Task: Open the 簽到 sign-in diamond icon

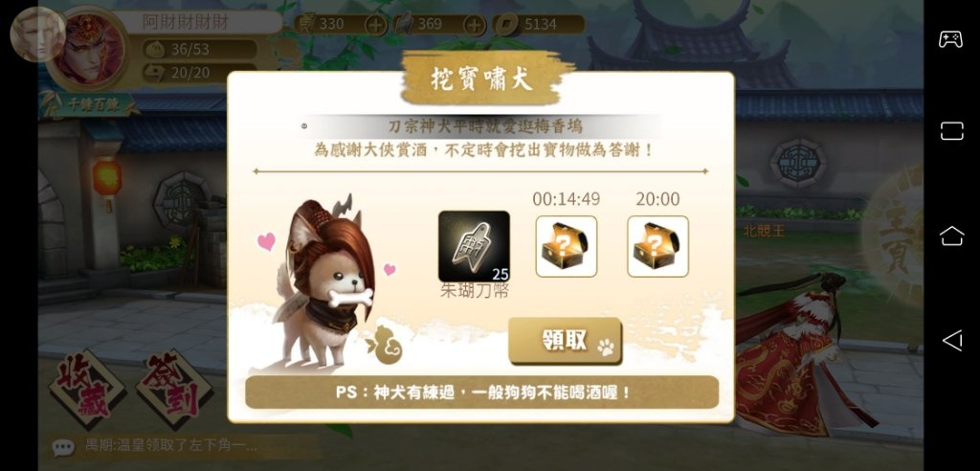Action: pyautogui.click(x=174, y=389)
